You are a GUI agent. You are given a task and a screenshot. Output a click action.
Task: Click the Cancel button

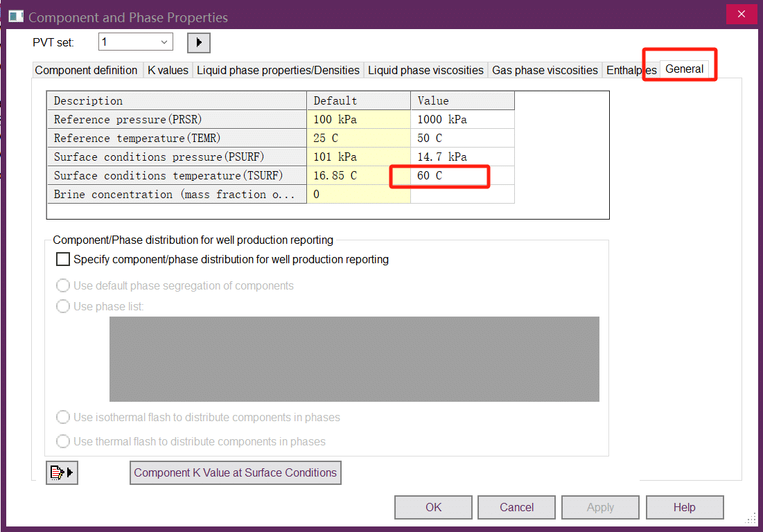tap(516, 507)
